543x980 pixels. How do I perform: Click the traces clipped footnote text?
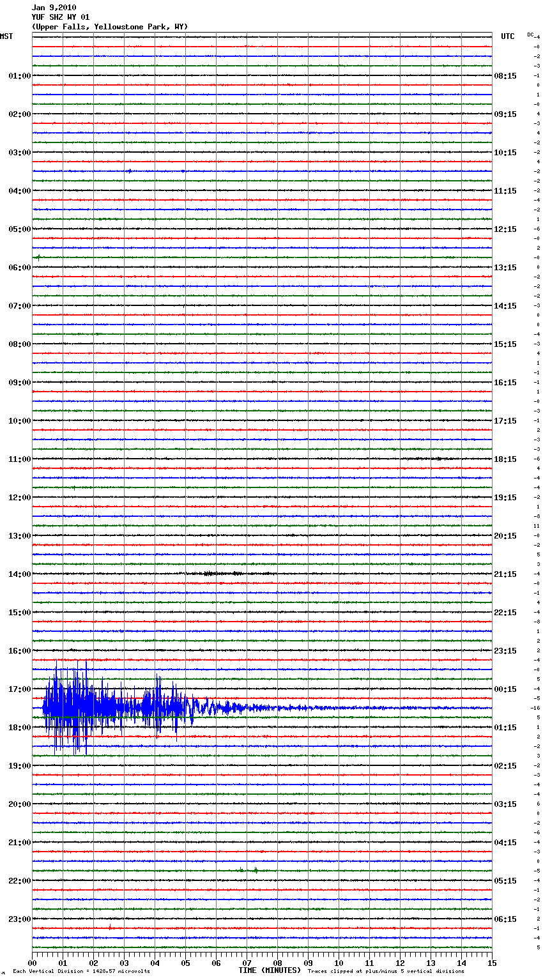pos(386,971)
